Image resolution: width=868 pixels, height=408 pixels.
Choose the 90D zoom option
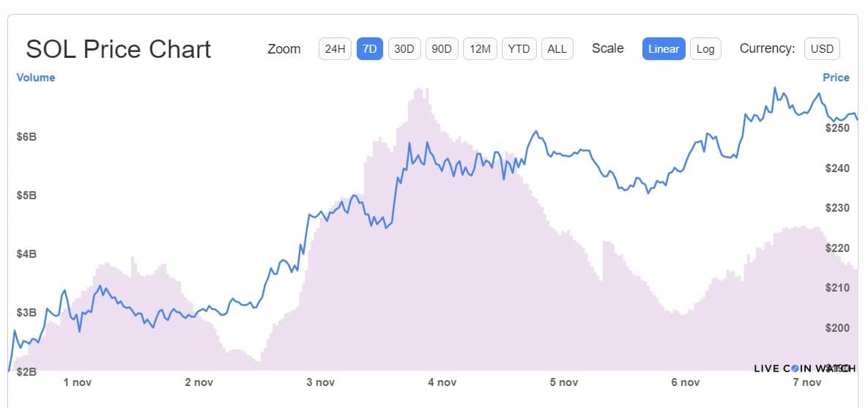(x=442, y=49)
